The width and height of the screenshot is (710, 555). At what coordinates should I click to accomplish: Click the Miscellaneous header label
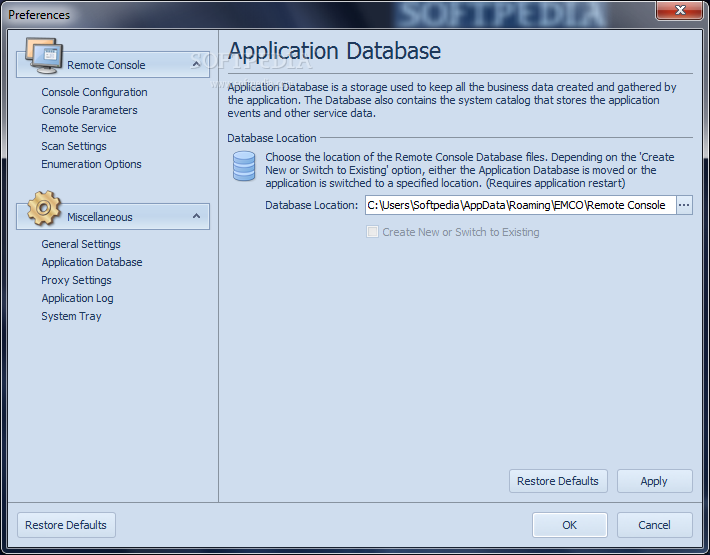click(x=100, y=217)
